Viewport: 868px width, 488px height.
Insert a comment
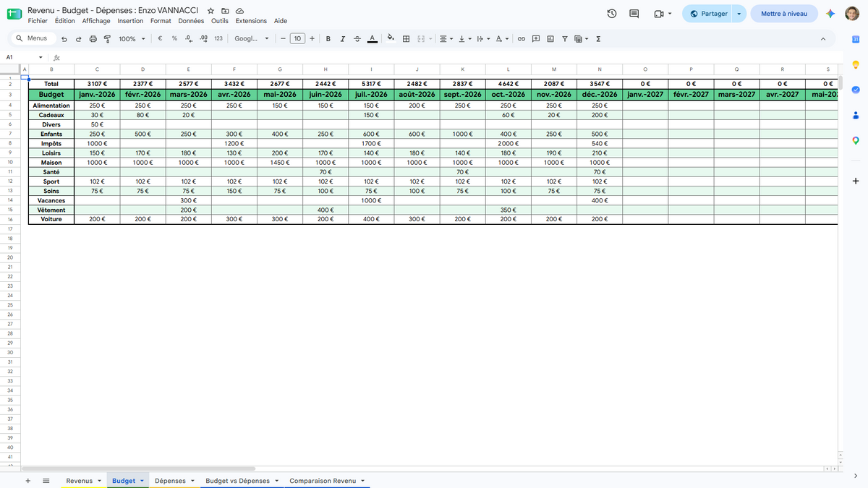pos(536,39)
